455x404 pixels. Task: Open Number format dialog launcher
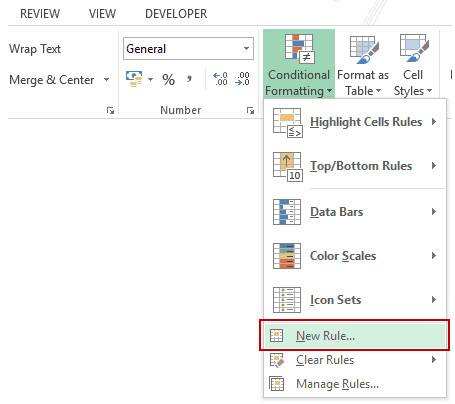coord(250,110)
